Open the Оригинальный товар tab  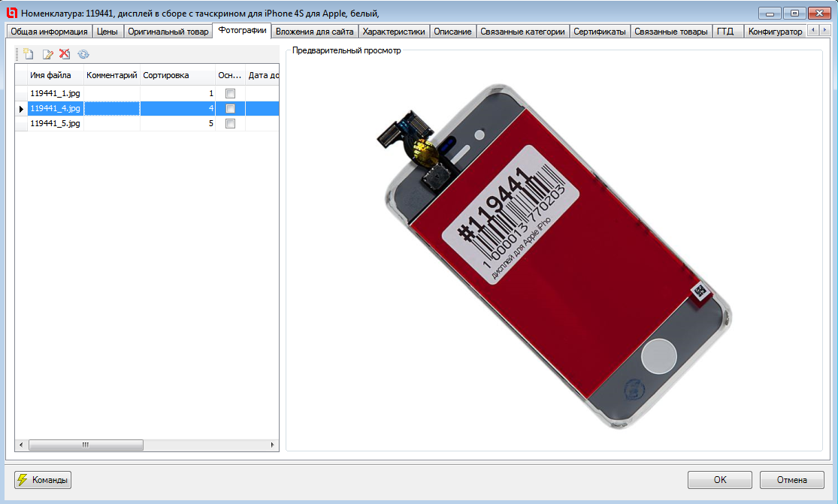tap(168, 32)
